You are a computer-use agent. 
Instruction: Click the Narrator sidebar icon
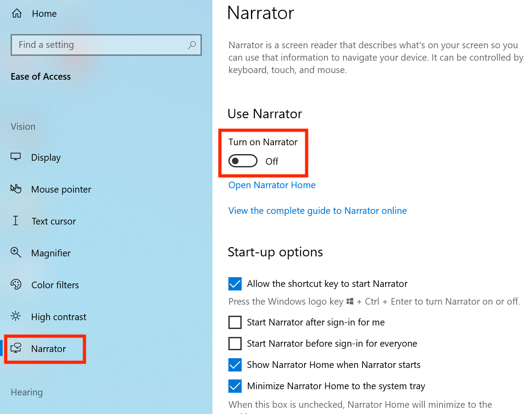click(16, 348)
